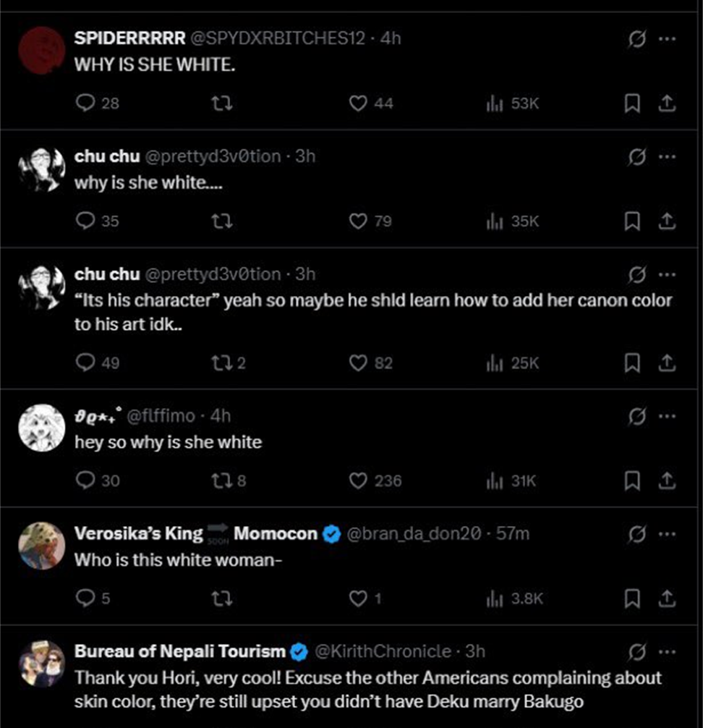Open @bran_da_don20 profile handle link

click(x=414, y=534)
